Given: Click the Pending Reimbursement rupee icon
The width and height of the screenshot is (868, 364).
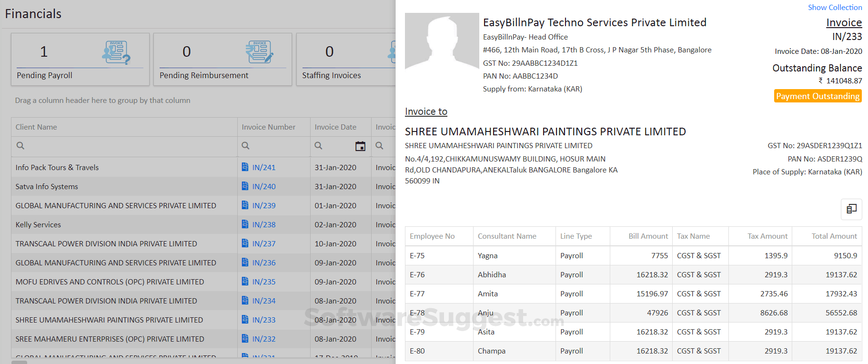Looking at the screenshot, I should pyautogui.click(x=259, y=52).
